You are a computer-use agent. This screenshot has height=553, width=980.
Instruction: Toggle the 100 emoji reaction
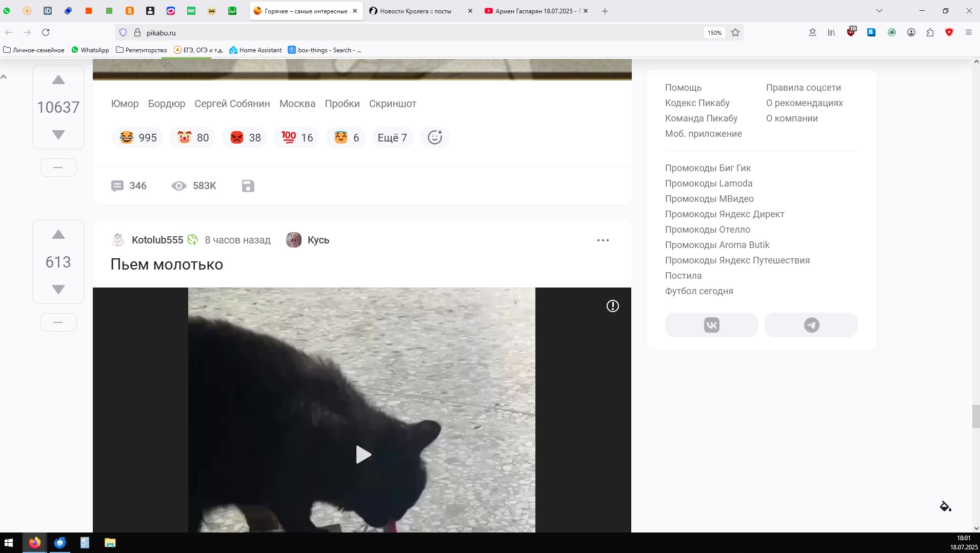point(296,137)
